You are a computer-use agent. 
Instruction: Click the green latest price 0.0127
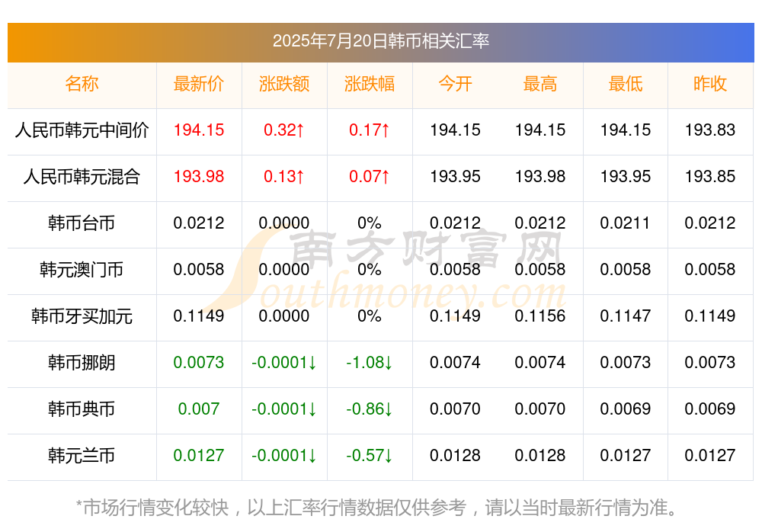tap(199, 456)
